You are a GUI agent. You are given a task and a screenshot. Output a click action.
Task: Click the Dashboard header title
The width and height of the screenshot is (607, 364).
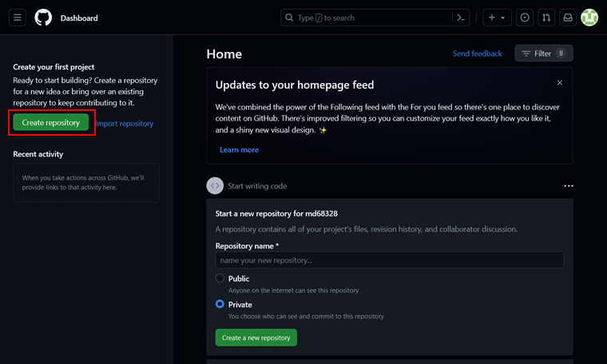coord(79,18)
